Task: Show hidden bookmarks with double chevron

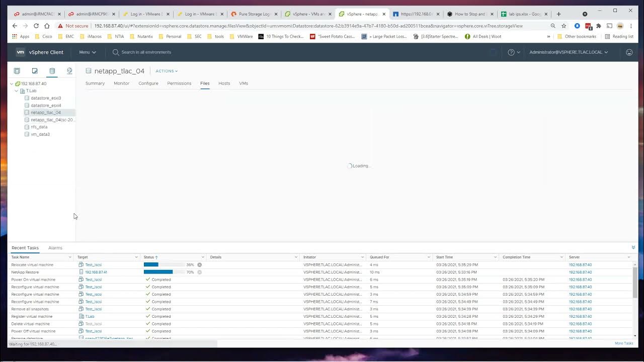Action: tap(548, 36)
